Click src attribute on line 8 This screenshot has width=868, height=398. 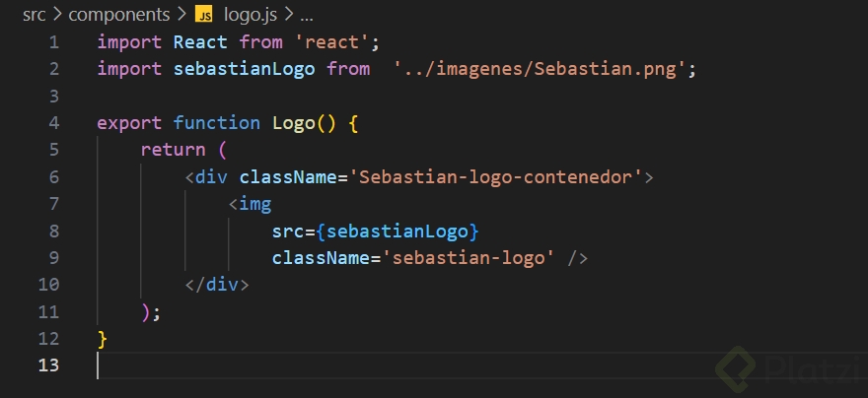[x=288, y=232]
